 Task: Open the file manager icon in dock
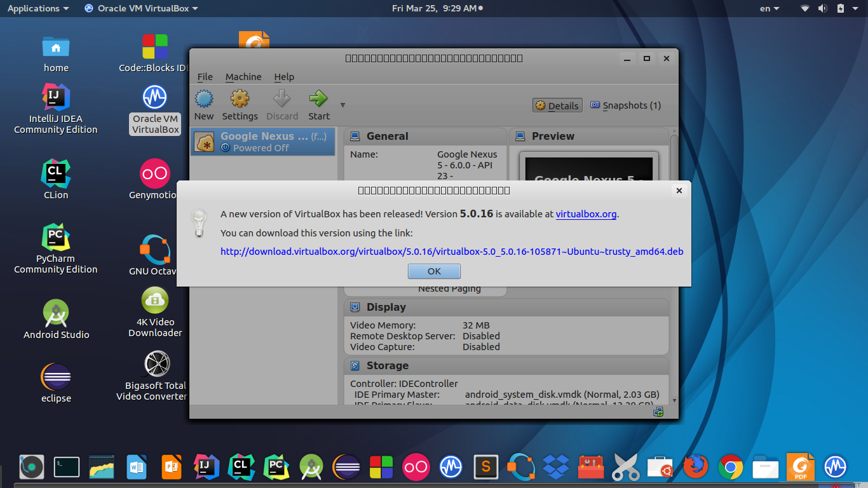(x=766, y=467)
